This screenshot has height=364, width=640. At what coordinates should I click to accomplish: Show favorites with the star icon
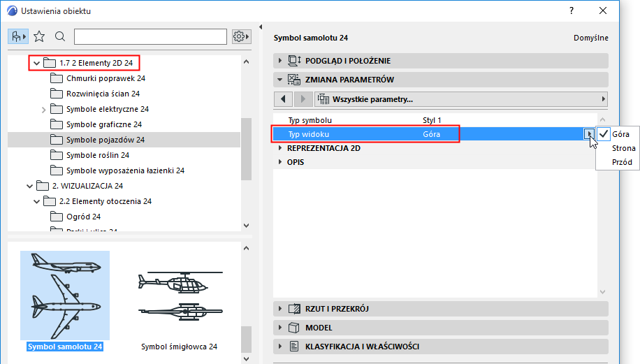(39, 36)
